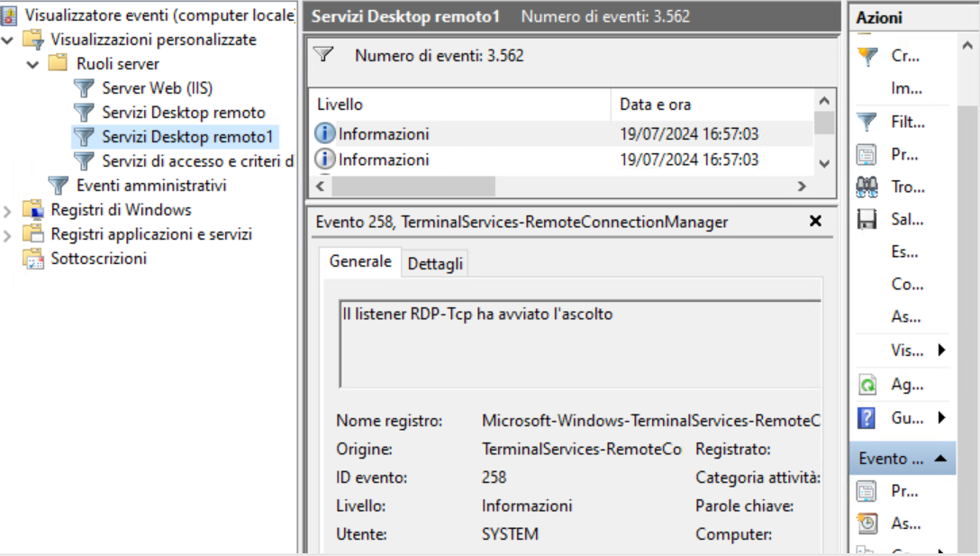Click the Azioni pane header

913,17
